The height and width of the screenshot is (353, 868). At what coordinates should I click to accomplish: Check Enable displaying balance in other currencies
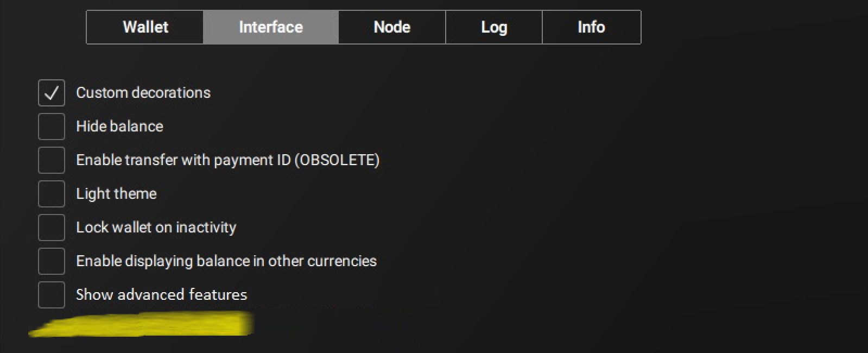52,261
